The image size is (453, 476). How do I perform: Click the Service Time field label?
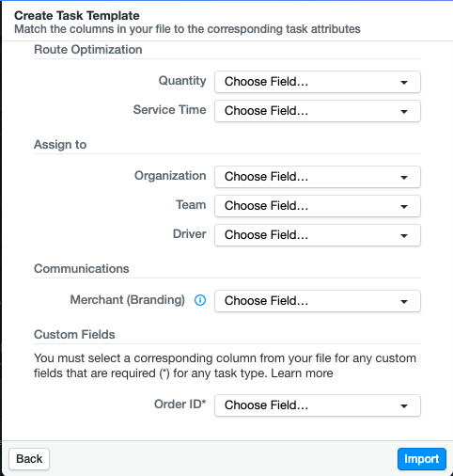[170, 110]
